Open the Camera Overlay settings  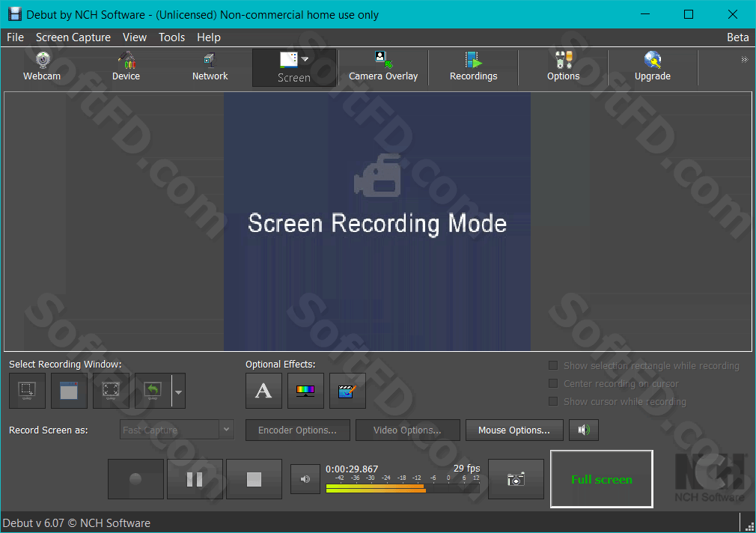[x=383, y=67]
